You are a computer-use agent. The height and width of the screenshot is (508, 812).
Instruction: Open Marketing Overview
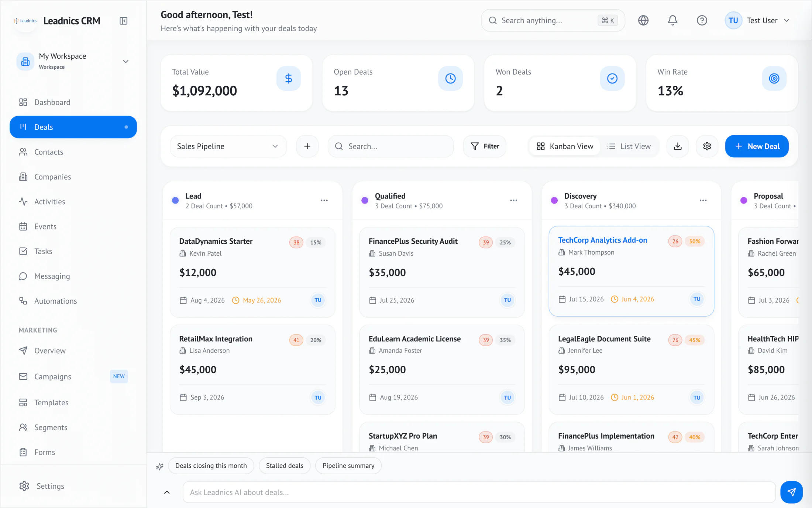(x=73, y=351)
